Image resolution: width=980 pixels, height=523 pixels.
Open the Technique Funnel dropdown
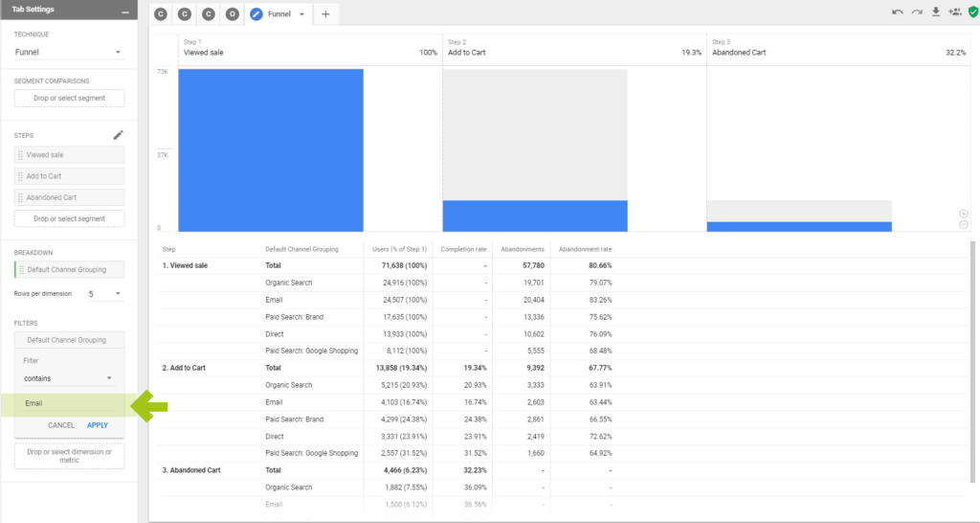[x=69, y=53]
